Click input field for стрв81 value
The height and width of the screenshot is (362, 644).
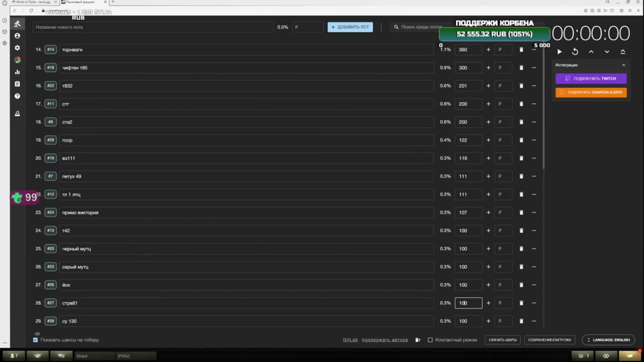pyautogui.click(x=468, y=303)
